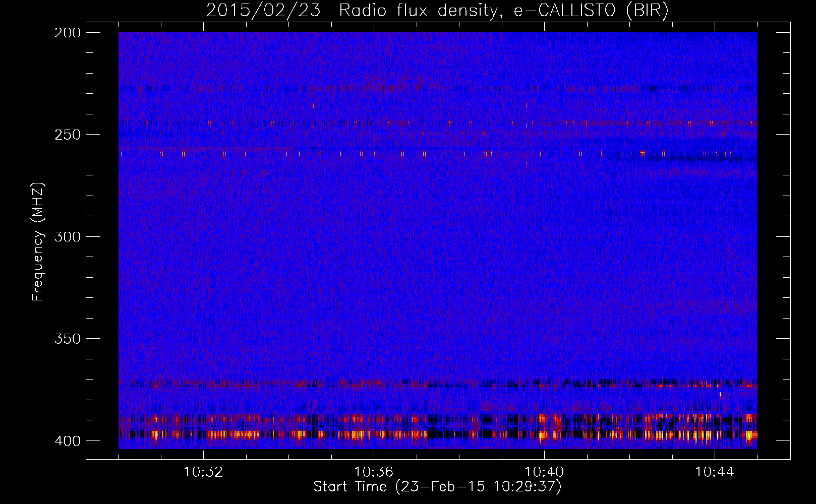
Task: Click the 10:32 time tick label
Action: pyautogui.click(x=203, y=472)
